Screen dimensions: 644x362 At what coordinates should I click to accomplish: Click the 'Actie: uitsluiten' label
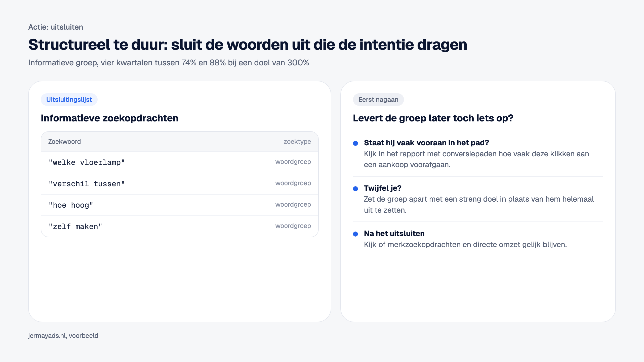(56, 27)
